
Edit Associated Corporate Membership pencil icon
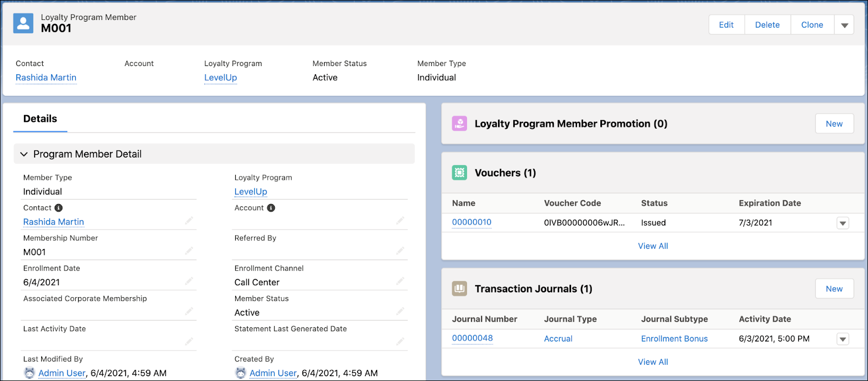click(189, 312)
